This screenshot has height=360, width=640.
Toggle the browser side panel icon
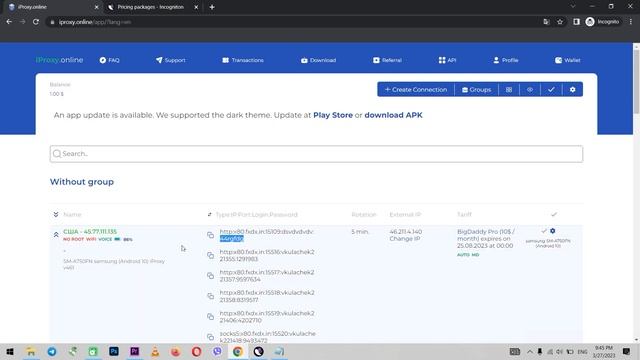(576, 22)
